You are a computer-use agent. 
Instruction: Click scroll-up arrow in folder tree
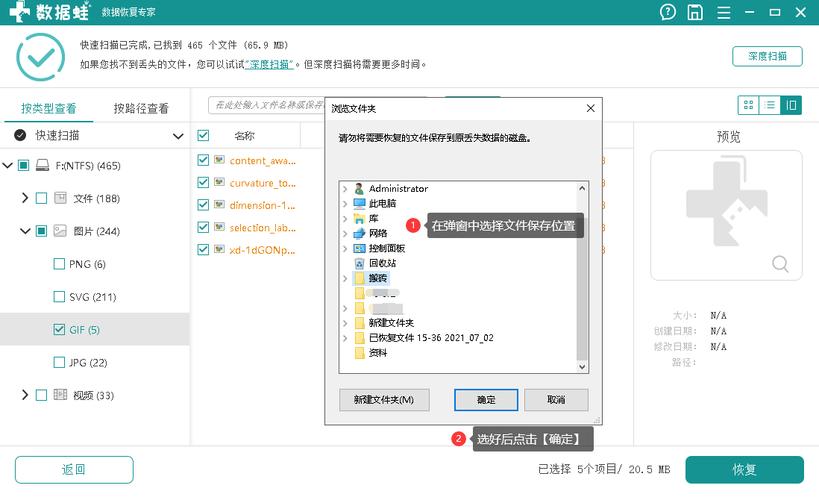582,188
